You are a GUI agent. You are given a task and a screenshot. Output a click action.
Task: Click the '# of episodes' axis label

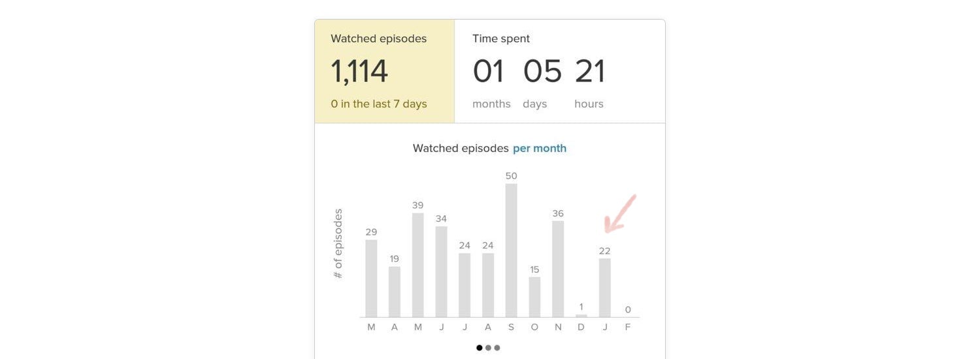(338, 243)
